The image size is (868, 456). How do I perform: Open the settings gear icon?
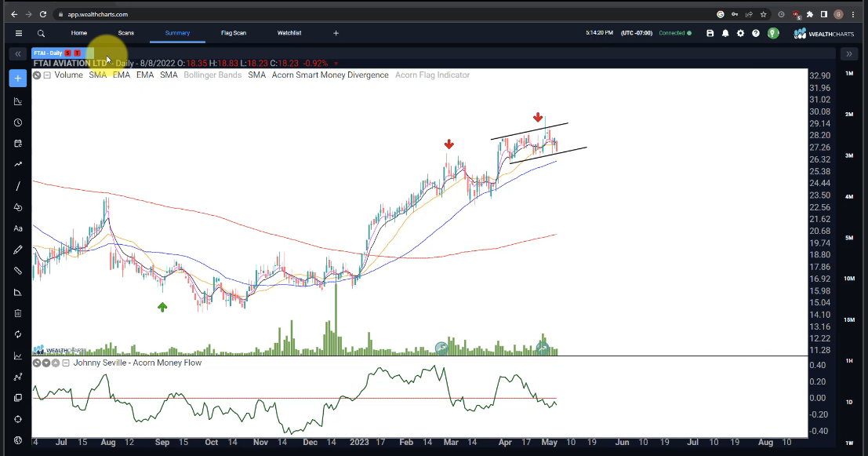click(x=741, y=33)
